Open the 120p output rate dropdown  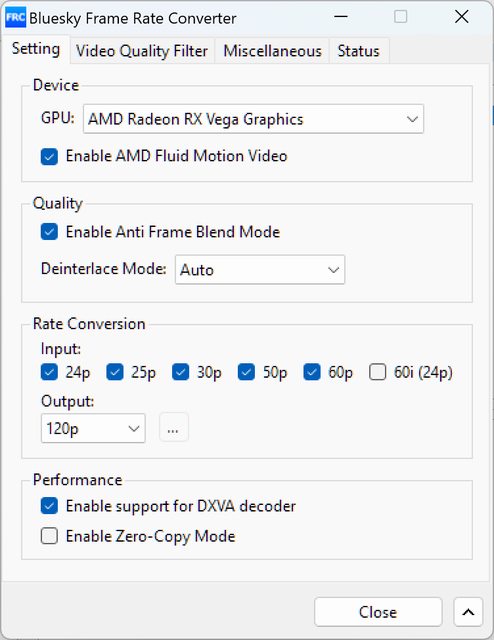(x=93, y=428)
